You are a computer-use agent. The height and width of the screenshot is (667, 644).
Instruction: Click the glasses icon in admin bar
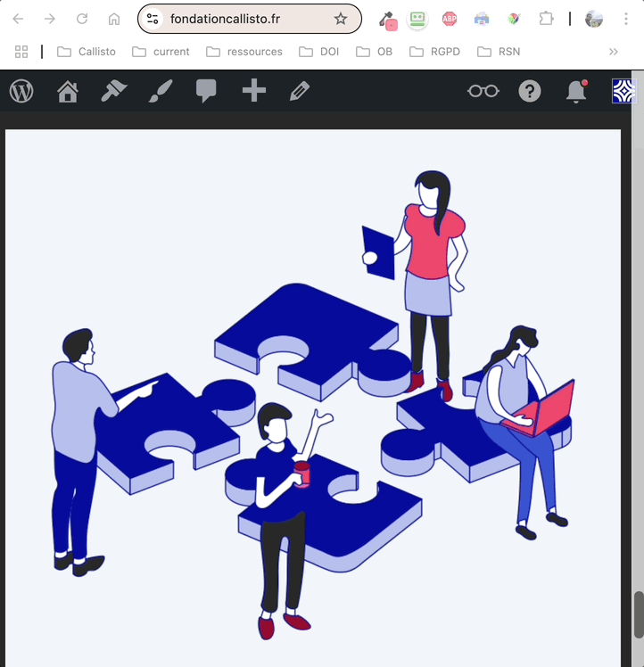point(483,91)
